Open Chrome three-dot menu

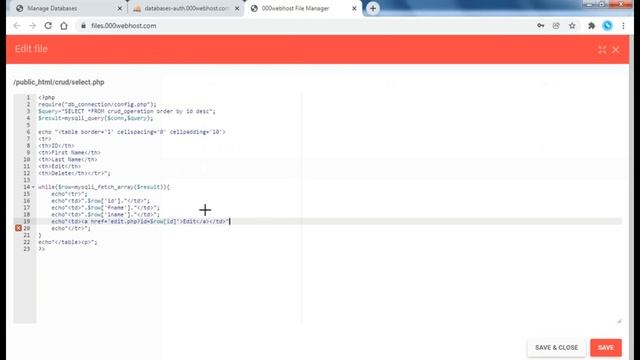(x=623, y=26)
